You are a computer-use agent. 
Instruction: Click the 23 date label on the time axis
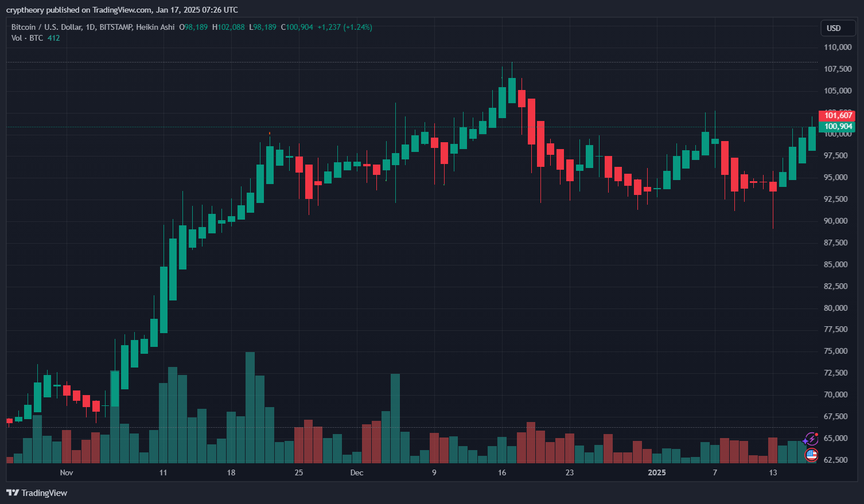(x=570, y=472)
